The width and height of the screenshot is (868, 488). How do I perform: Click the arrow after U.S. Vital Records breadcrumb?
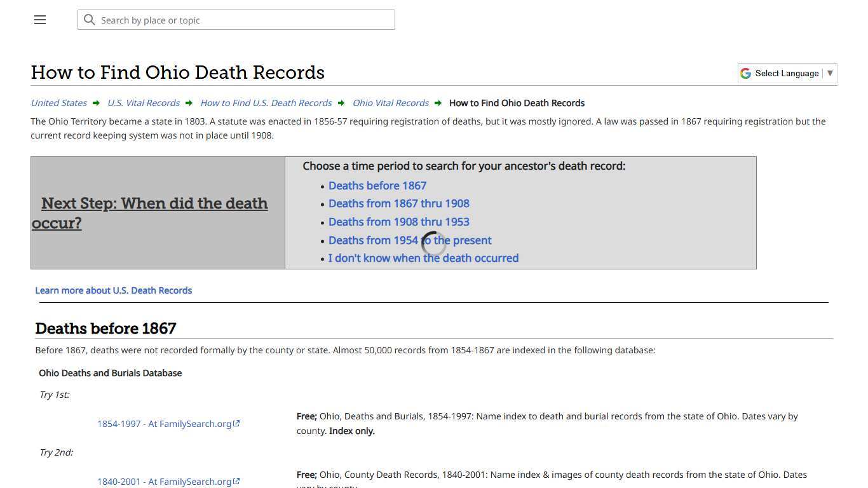tap(188, 102)
